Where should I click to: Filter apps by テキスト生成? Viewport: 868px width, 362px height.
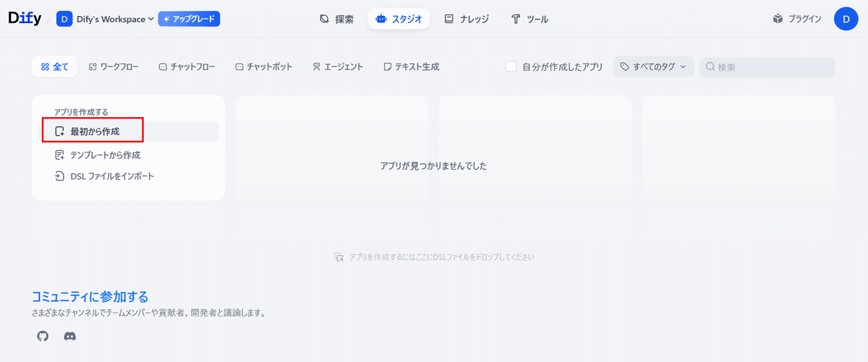411,66
